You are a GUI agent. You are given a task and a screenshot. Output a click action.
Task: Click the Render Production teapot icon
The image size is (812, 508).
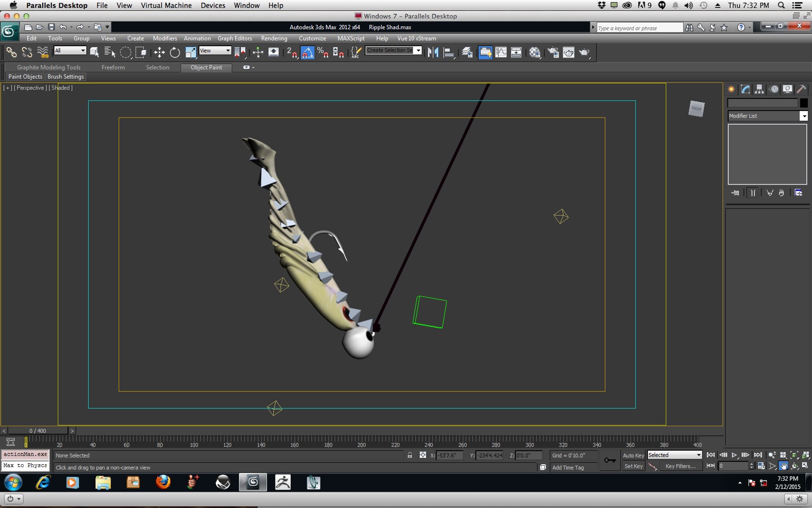[584, 52]
